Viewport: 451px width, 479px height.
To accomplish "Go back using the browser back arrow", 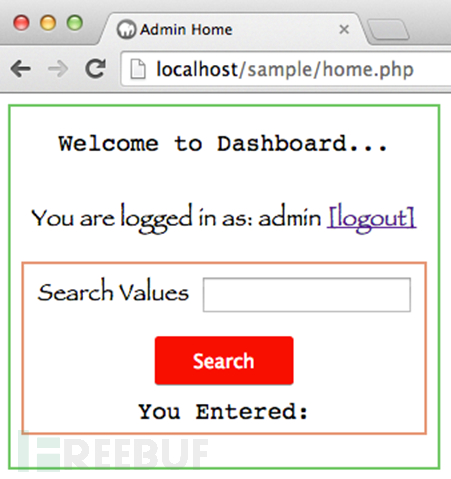I will pos(21,69).
